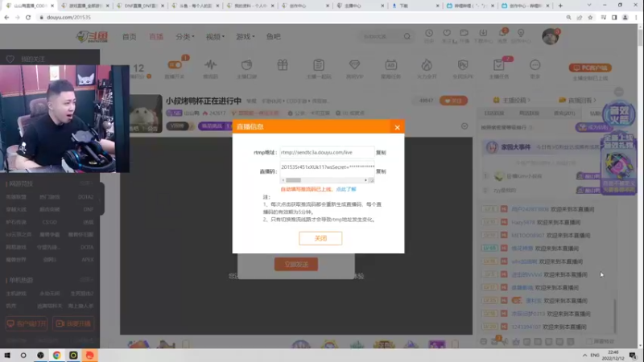Click the page vertical scrollbar
This screenshot has height=362, width=644.
pos(640,37)
